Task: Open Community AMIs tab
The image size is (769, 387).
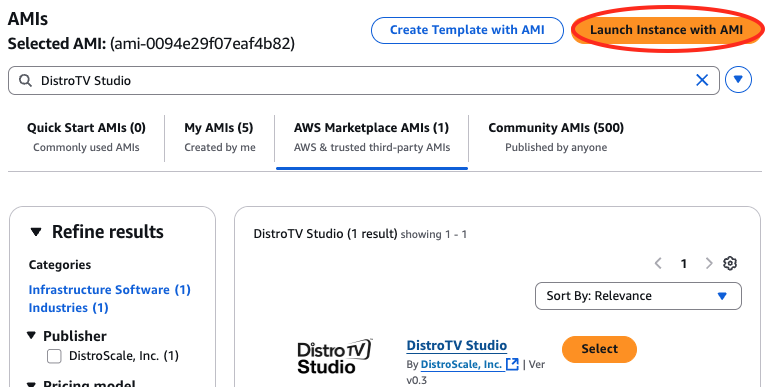Action: pyautogui.click(x=556, y=137)
